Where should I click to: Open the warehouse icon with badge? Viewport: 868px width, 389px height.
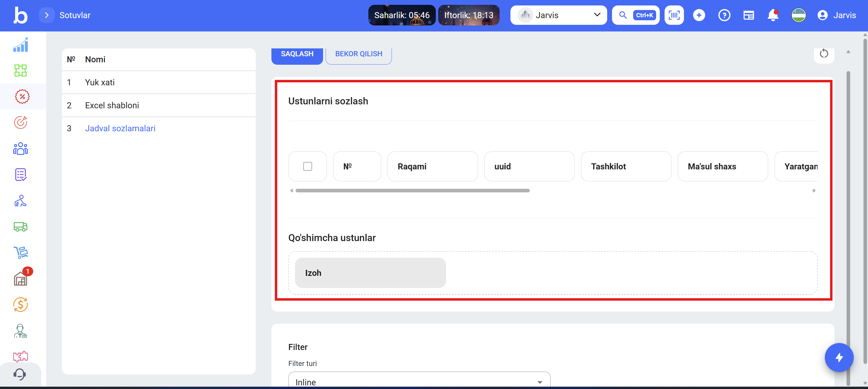click(20, 279)
